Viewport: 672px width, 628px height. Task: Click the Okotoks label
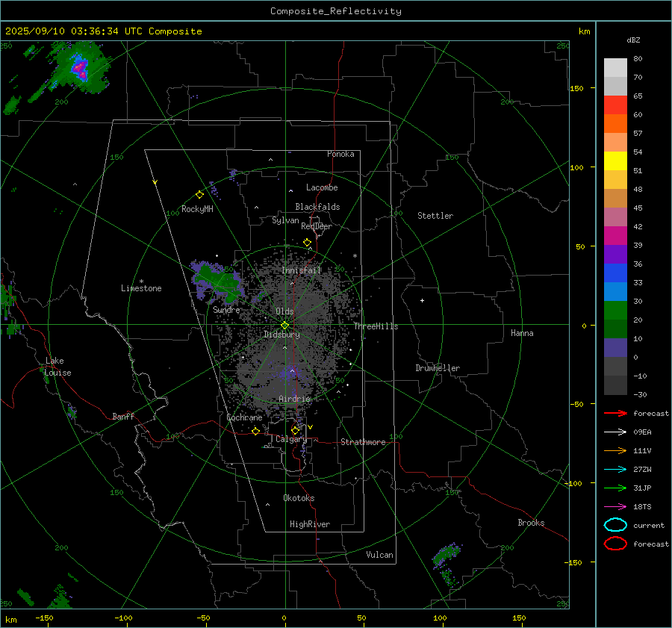pos(299,497)
